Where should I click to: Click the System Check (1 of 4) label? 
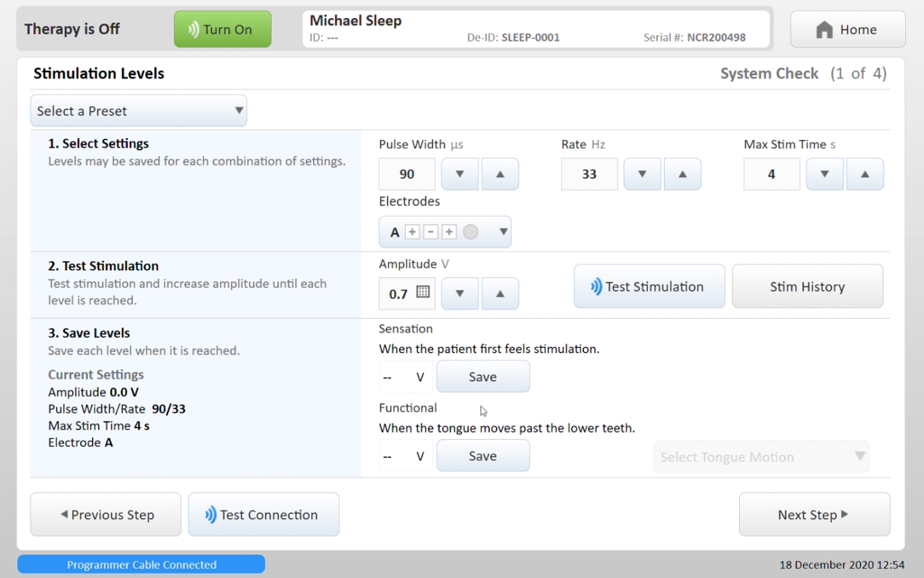[803, 74]
